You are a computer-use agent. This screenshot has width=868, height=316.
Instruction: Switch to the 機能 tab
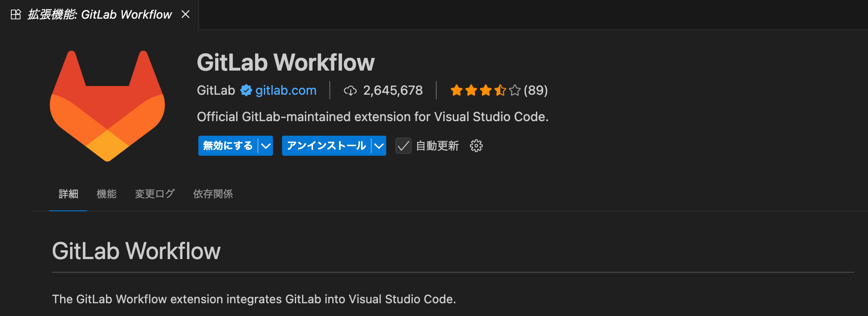[106, 194]
